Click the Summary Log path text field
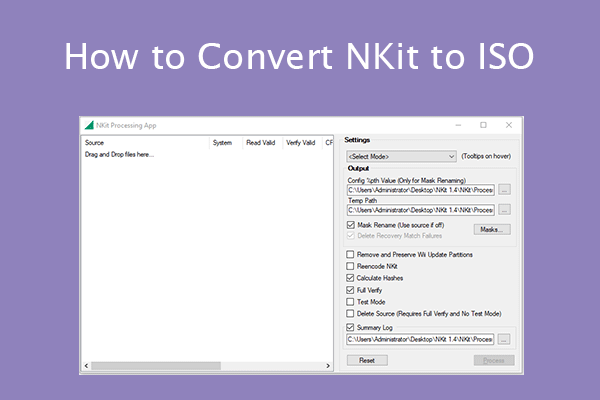600x400 pixels. point(420,339)
